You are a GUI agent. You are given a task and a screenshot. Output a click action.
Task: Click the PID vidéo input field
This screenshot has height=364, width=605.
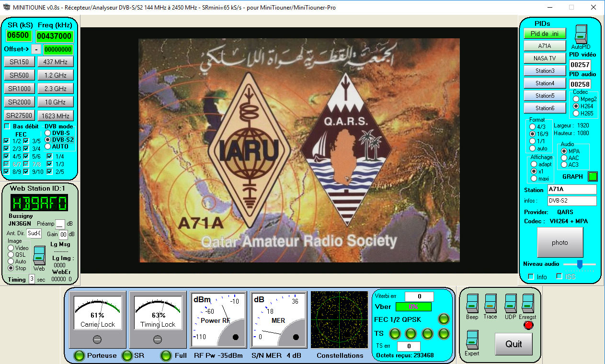click(x=580, y=65)
